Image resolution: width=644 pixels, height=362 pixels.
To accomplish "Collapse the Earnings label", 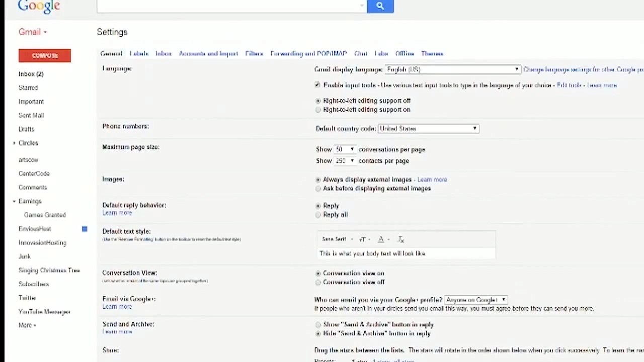I will 14,201.
